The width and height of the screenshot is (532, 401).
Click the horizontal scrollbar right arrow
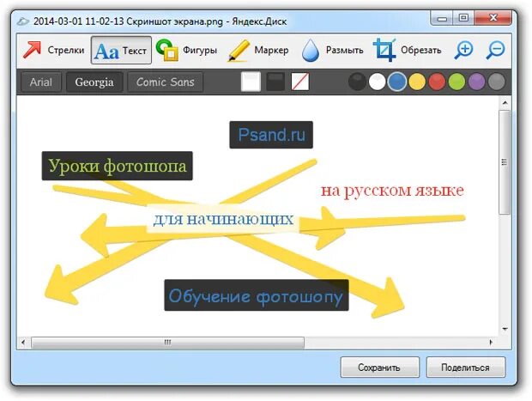coord(492,342)
